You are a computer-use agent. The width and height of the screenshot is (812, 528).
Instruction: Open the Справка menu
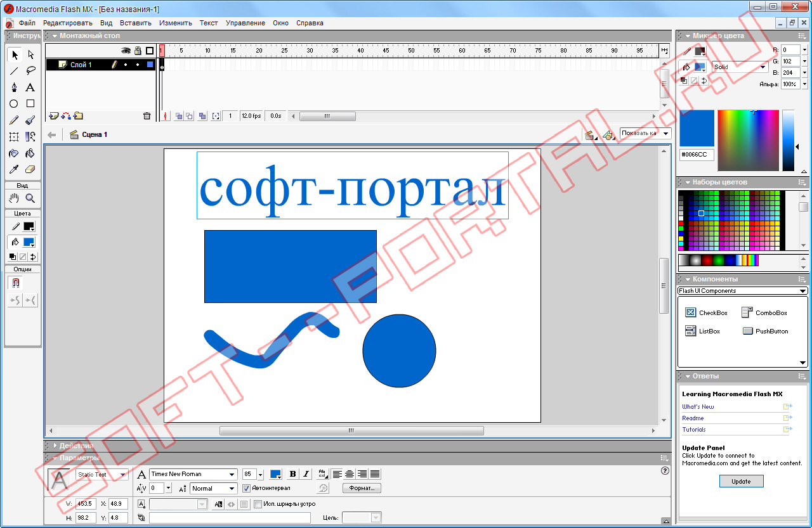310,23
